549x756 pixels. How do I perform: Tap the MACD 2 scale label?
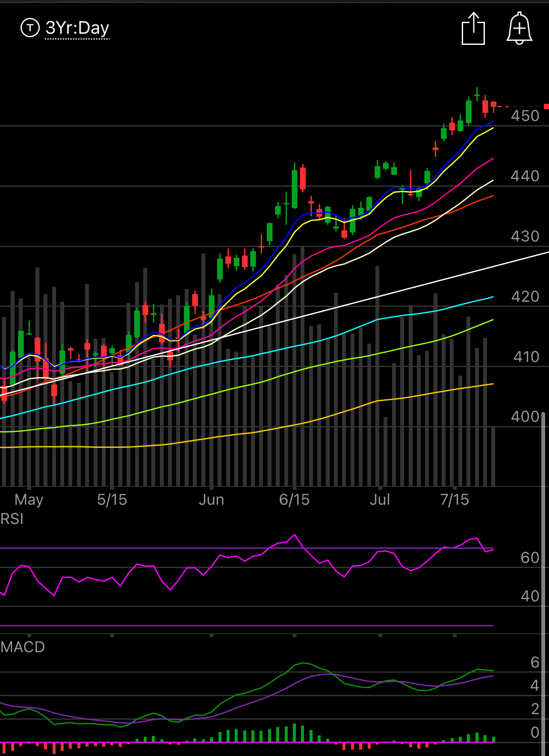point(535,709)
